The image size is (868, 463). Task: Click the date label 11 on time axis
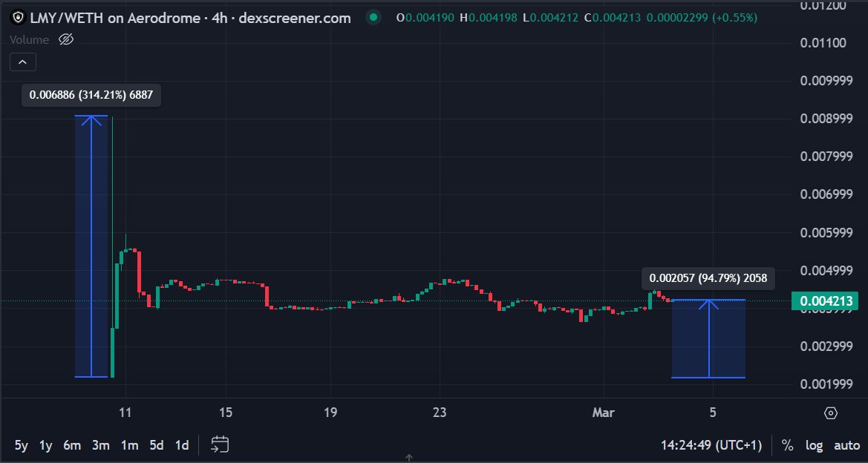point(125,413)
